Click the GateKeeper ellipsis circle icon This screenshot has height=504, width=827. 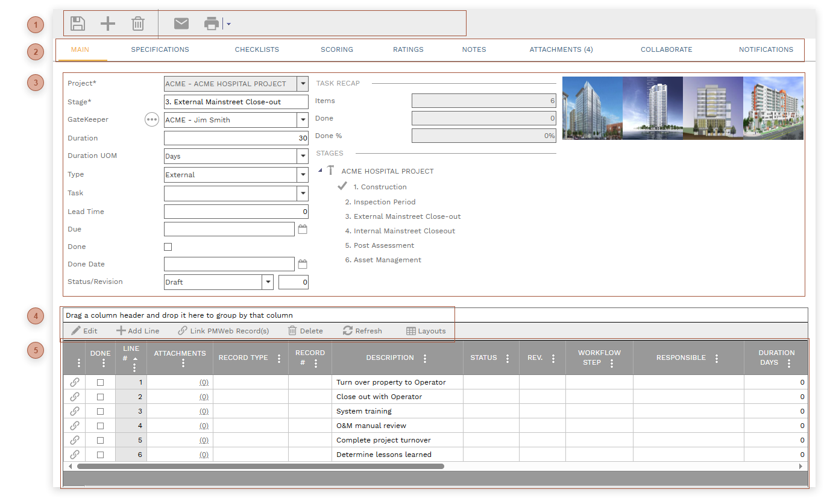pyautogui.click(x=152, y=119)
